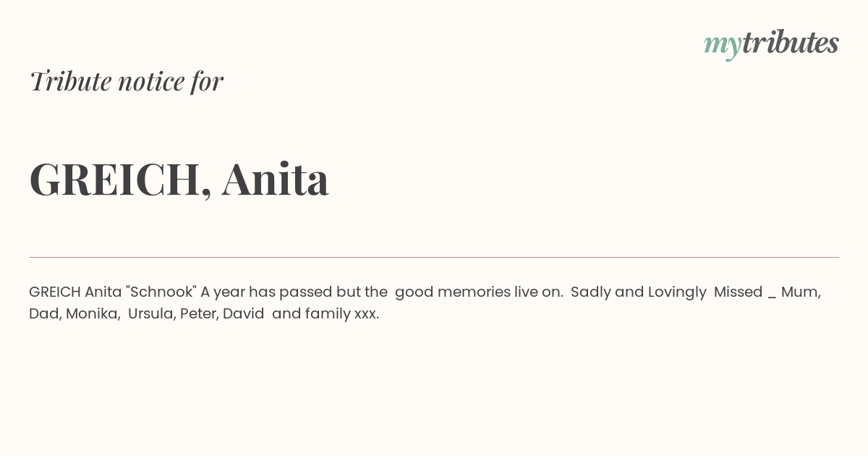
Task: Click the nickname "Schnook" in the notice
Action: pyautogui.click(x=161, y=292)
